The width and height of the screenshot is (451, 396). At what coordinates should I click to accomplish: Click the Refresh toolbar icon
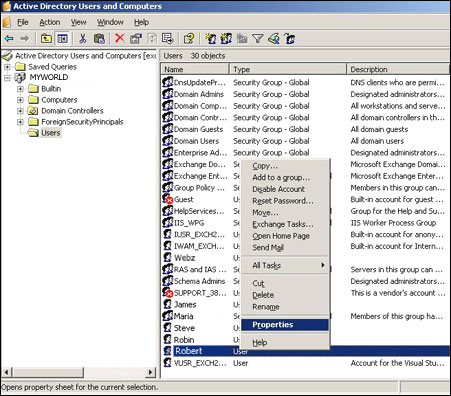[152, 39]
